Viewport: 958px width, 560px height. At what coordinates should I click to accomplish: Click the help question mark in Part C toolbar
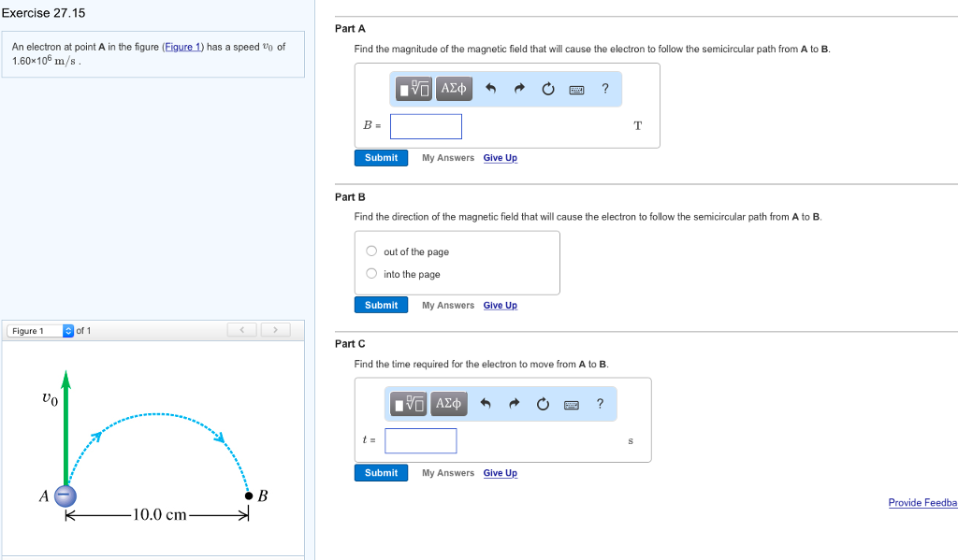[600, 403]
